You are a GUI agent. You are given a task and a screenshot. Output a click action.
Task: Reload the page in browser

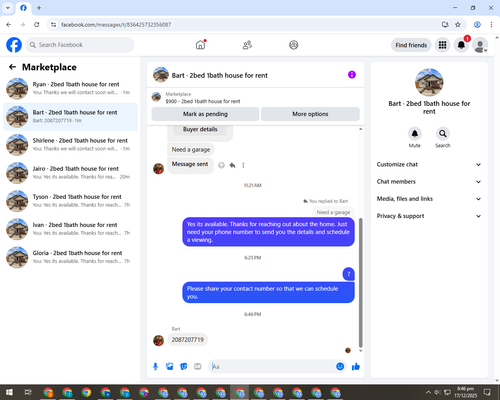37,25
